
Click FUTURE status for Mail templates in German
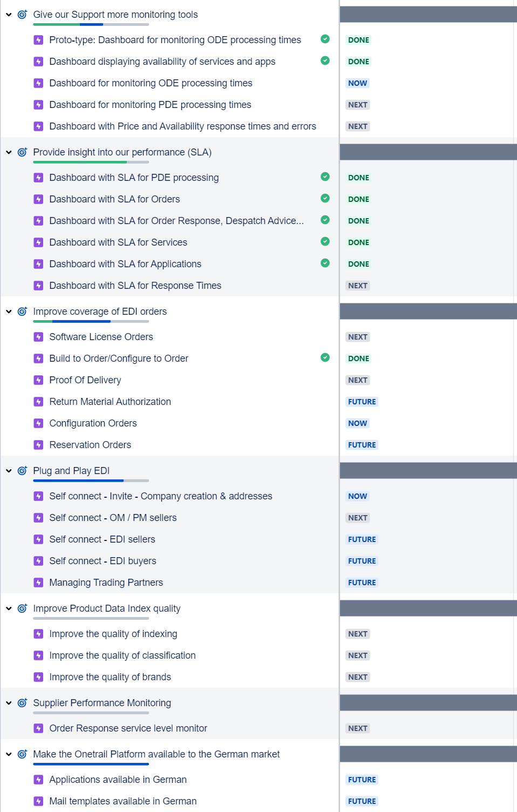click(x=362, y=801)
